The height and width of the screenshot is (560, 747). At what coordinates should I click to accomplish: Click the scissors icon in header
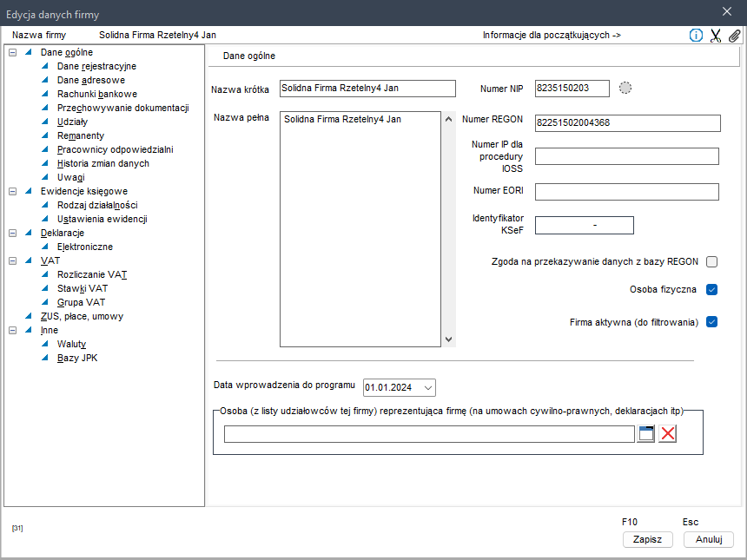point(716,36)
